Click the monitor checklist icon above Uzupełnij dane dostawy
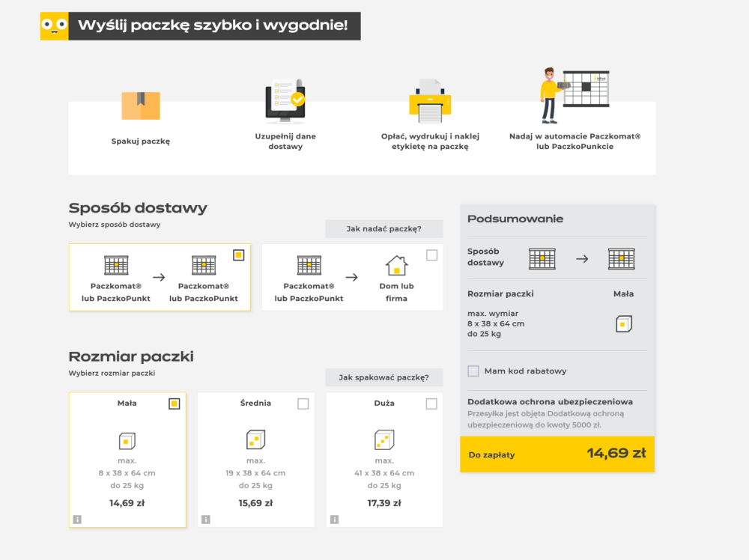749x560 pixels. pyautogui.click(x=285, y=102)
